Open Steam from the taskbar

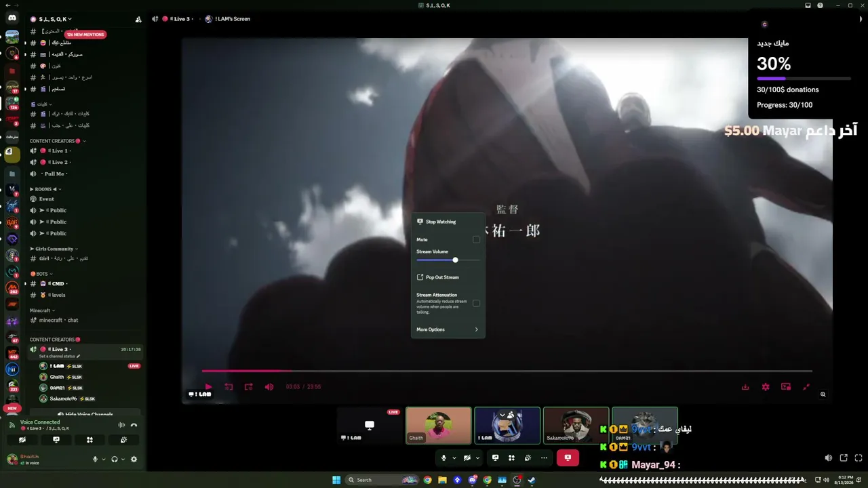click(x=532, y=480)
